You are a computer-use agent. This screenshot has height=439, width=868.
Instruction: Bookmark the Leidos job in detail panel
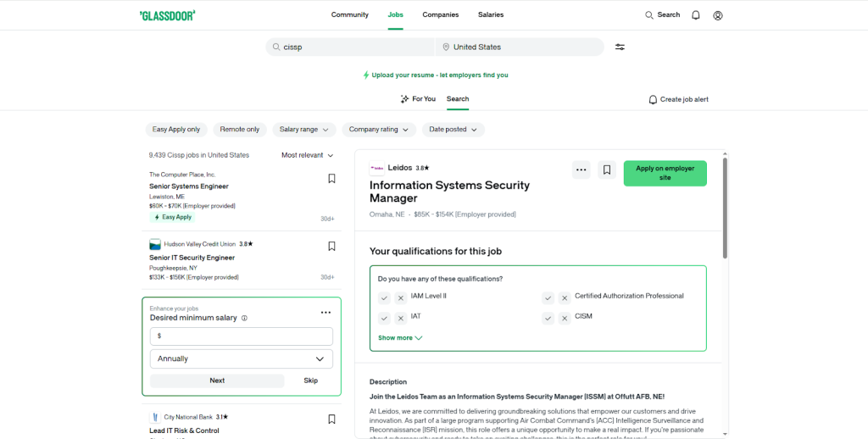[x=607, y=169]
